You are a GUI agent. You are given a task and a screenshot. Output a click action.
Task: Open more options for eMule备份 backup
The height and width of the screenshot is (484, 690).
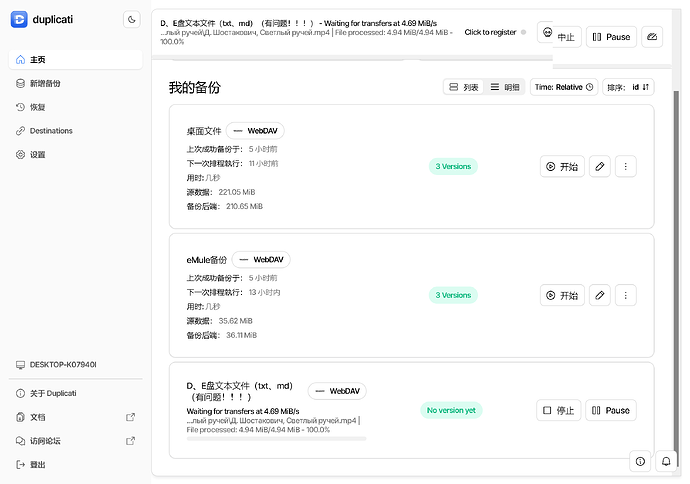(625, 295)
